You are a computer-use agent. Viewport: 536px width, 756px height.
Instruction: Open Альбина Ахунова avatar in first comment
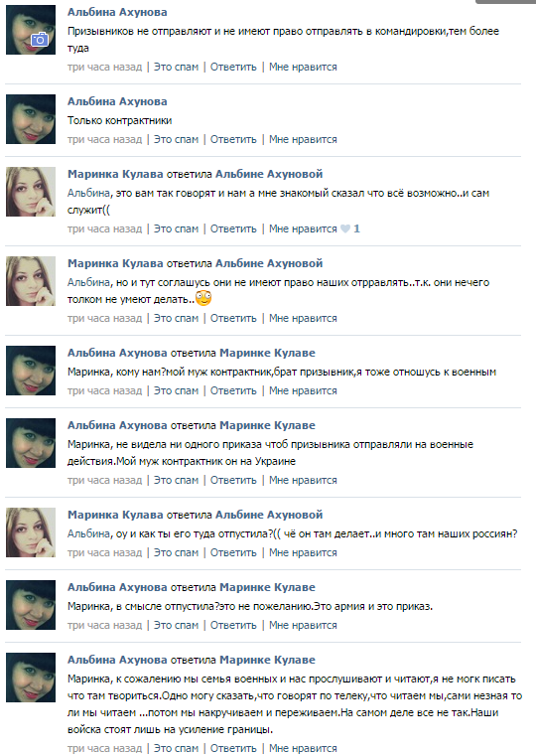coord(31,30)
